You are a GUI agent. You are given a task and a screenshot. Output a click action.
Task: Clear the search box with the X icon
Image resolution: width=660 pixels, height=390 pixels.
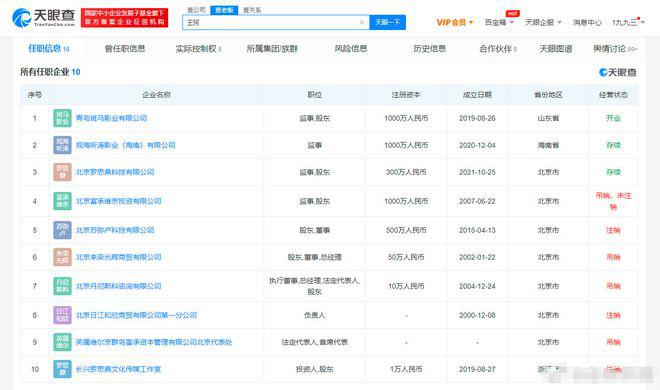pos(362,22)
